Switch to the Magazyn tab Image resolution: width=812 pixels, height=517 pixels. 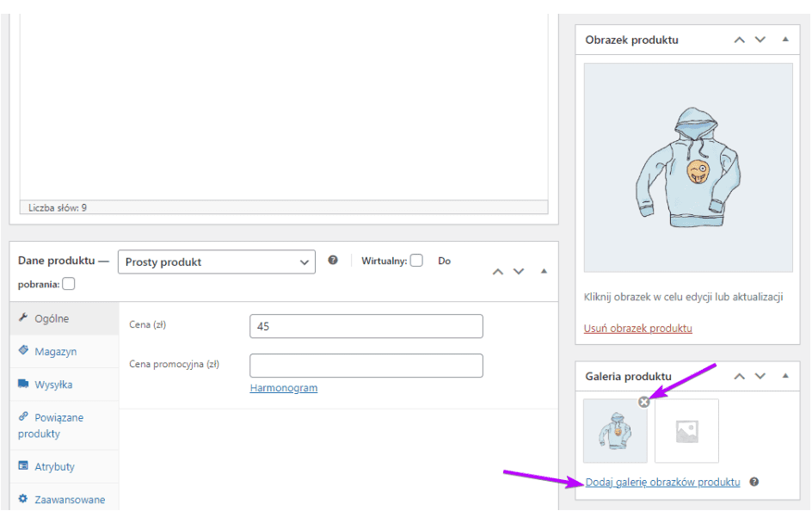pyautogui.click(x=55, y=351)
